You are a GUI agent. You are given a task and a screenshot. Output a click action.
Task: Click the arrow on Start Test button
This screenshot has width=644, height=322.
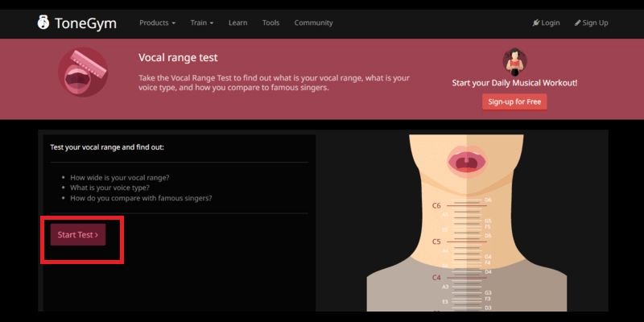point(97,235)
